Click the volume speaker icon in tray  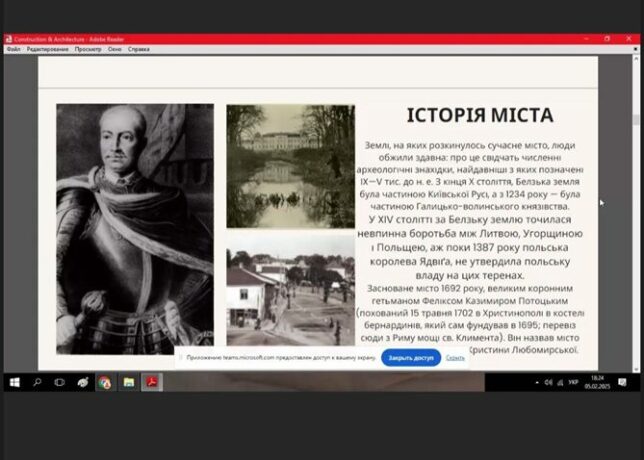click(x=549, y=382)
